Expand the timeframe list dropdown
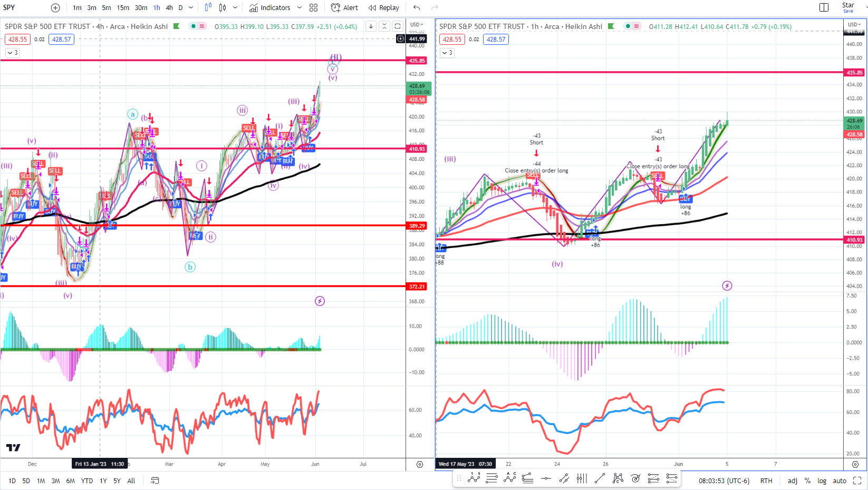The height and width of the screenshot is (490, 868). pyautogui.click(x=191, y=8)
